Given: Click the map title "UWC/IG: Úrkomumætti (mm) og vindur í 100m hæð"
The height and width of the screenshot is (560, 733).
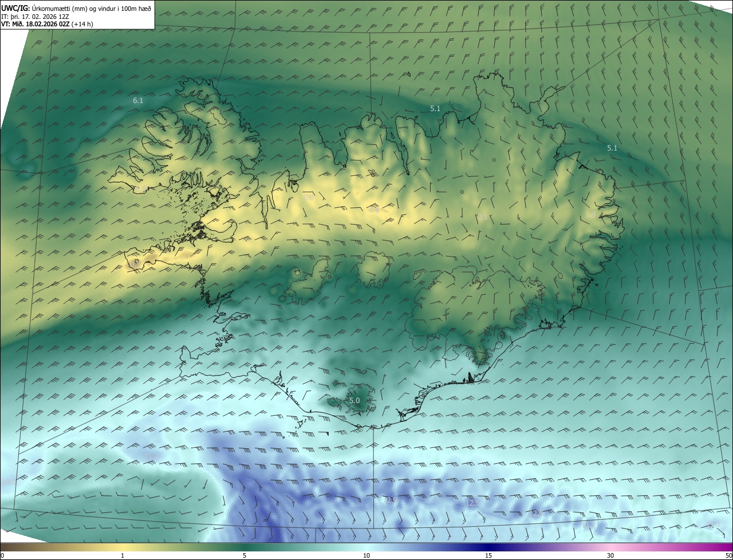Looking at the screenshot, I should coord(76,7).
